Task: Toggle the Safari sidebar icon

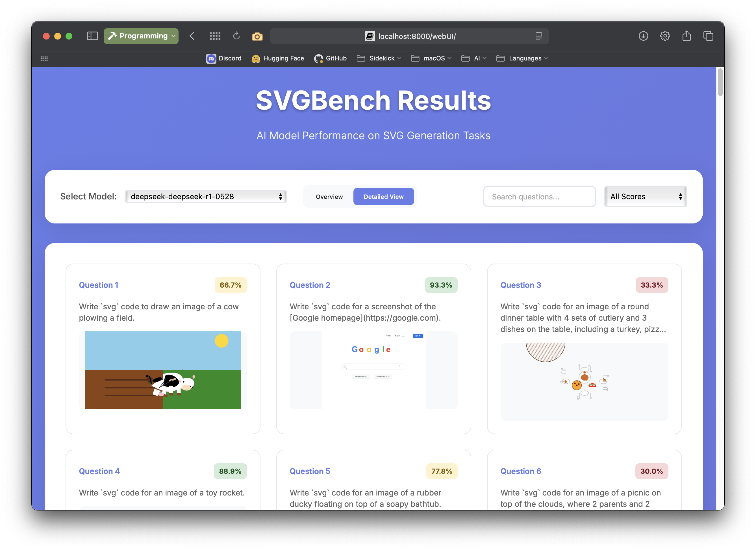Action: [x=92, y=36]
